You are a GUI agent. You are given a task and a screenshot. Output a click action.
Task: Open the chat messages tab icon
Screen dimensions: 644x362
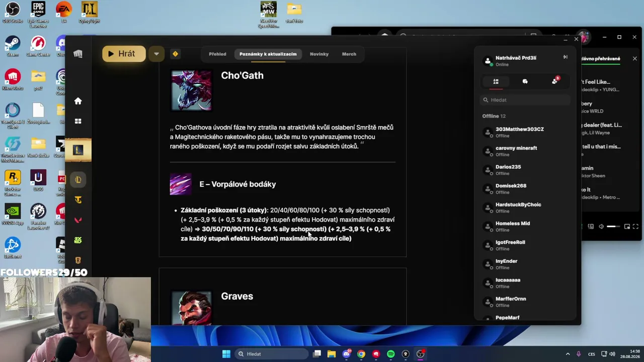[525, 81]
